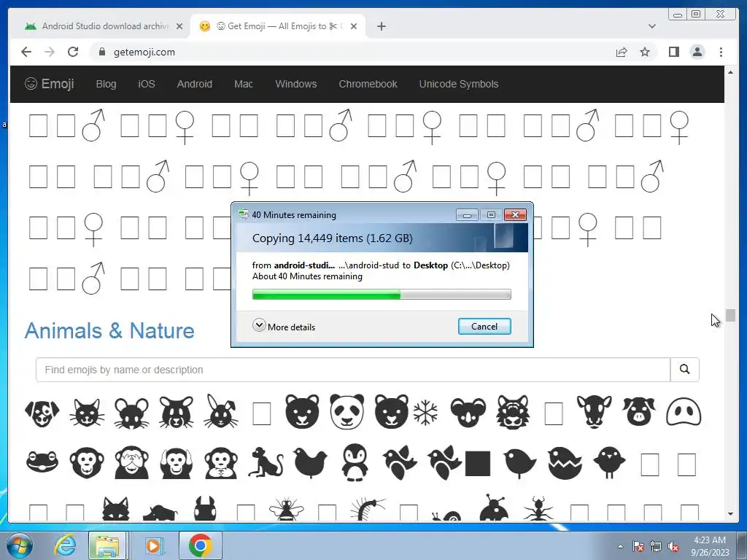Switch to the Android Studio download archive tab
The height and width of the screenshot is (560, 747).
98,26
